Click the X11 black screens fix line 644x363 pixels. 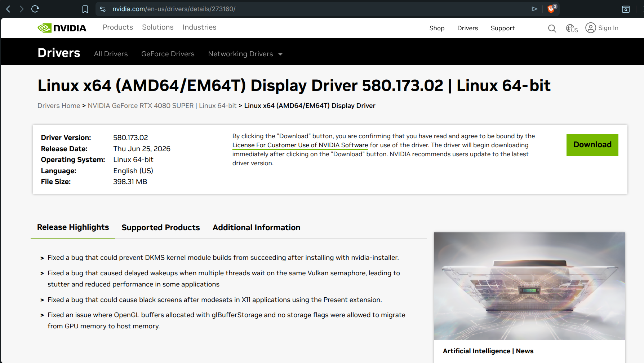pos(215,300)
